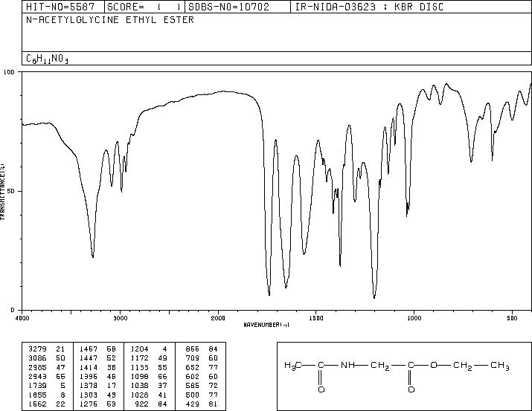The width and height of the screenshot is (532, 411).
Task: Click the CH2 next to terminal CH3
Action: tap(463, 366)
